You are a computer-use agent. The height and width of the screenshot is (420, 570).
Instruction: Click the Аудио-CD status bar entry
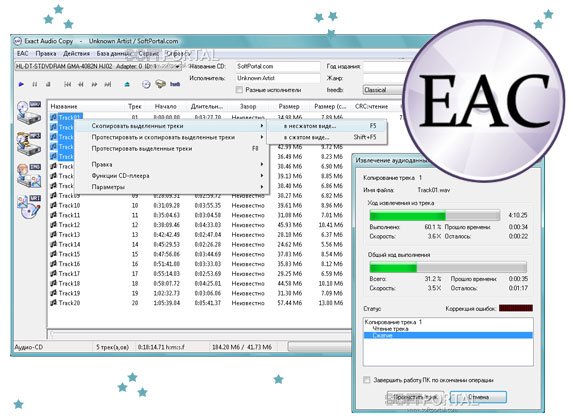pyautogui.click(x=29, y=347)
